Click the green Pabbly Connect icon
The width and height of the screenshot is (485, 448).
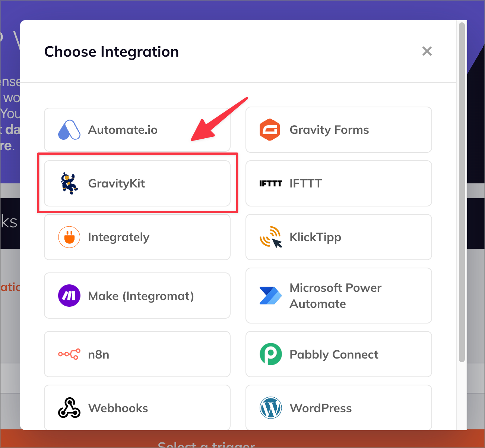click(x=271, y=354)
